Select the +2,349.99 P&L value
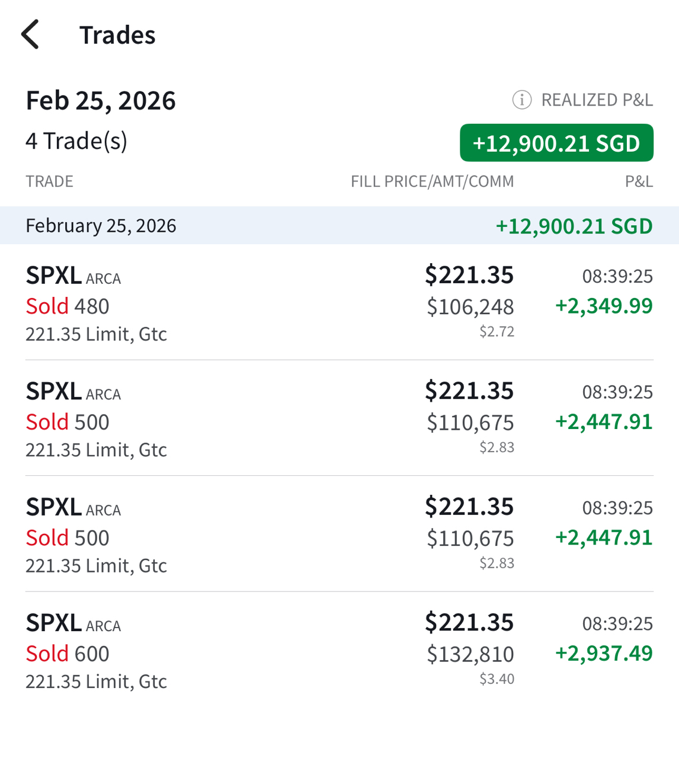Screen dimensions: 679x784 click(x=604, y=306)
